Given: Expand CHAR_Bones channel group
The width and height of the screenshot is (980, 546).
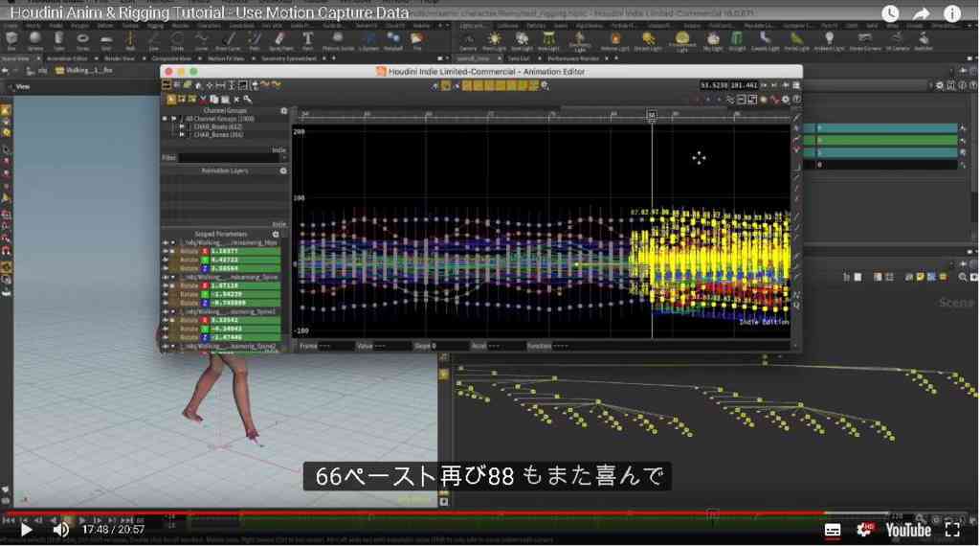Looking at the screenshot, I should click(x=182, y=134).
